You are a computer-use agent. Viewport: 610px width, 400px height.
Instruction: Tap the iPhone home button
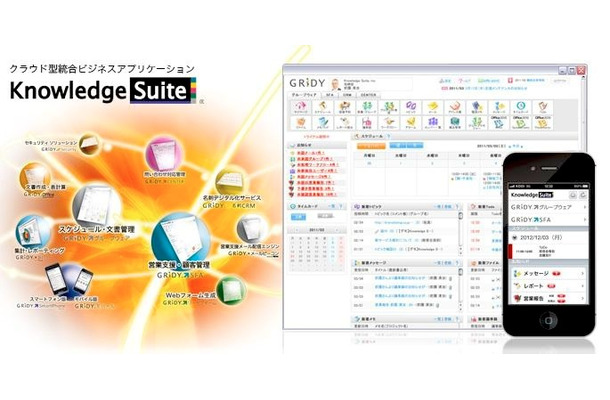[x=549, y=321]
